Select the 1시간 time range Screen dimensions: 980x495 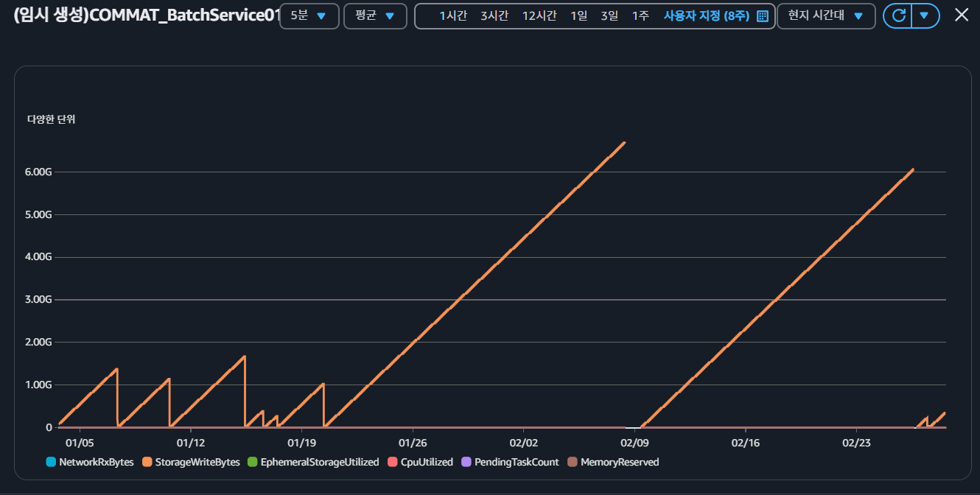(452, 16)
